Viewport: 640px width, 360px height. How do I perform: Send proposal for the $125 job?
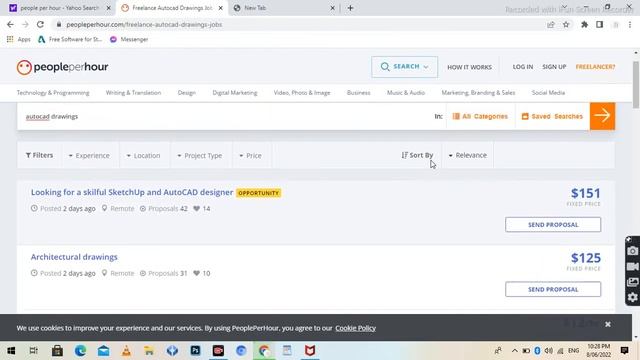[553, 289]
